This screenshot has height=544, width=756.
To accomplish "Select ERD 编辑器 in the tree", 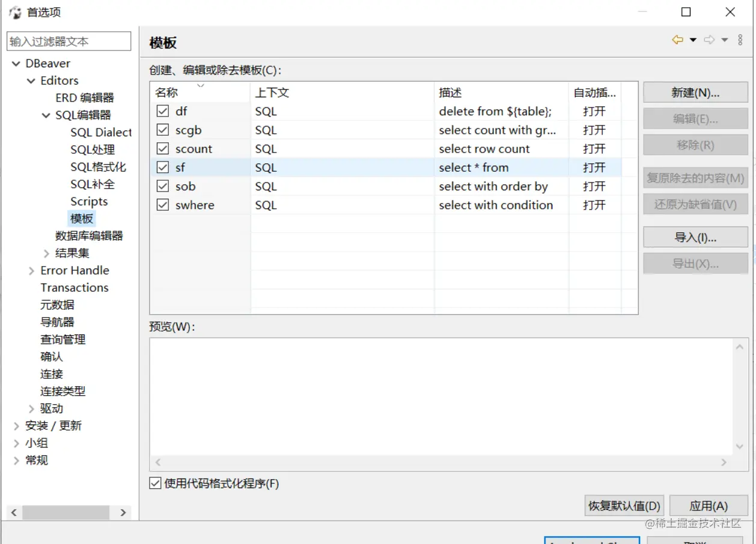I will 85,98.
